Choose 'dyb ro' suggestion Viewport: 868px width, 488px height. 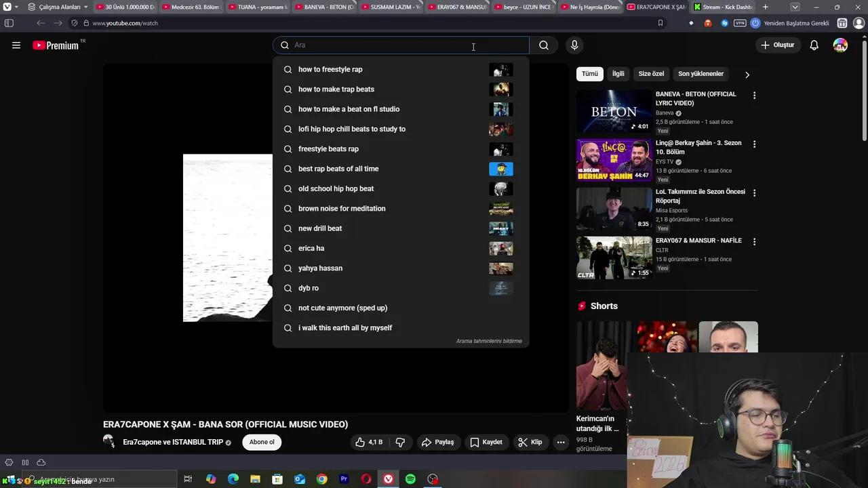point(401,288)
